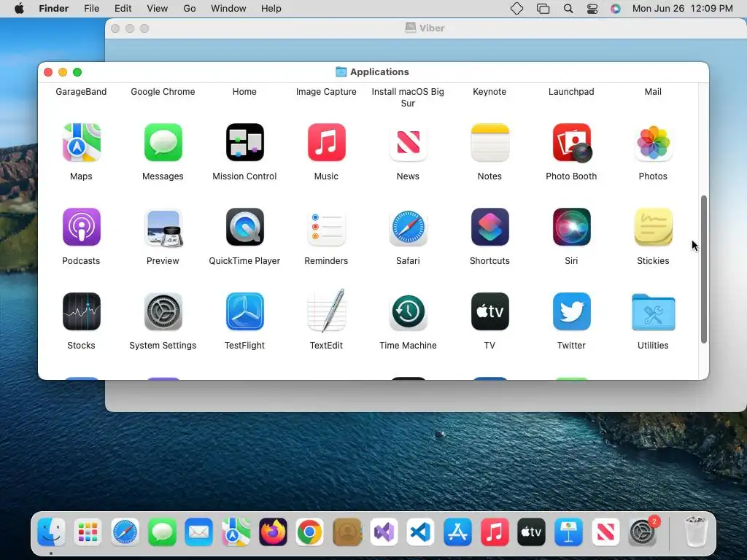Click the Viber window title bar
The height and width of the screenshot is (560, 747).
click(425, 28)
